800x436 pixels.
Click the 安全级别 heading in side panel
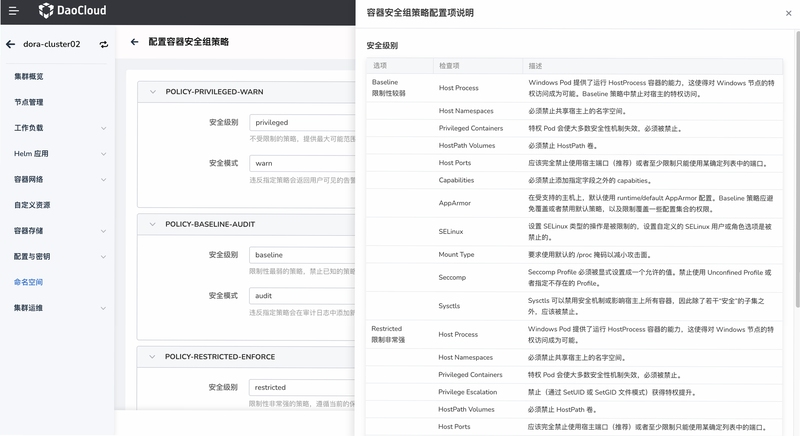click(382, 45)
